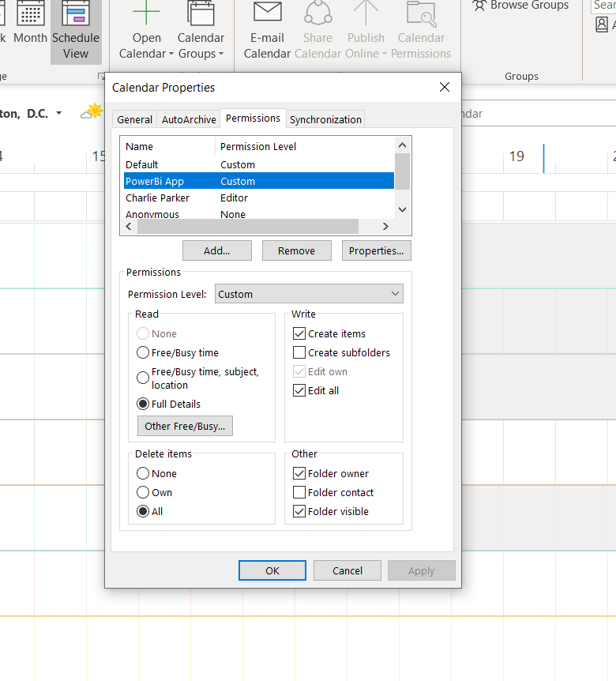Image resolution: width=616 pixels, height=681 pixels.
Task: Open the AutoArchive tab
Action: [x=189, y=119]
